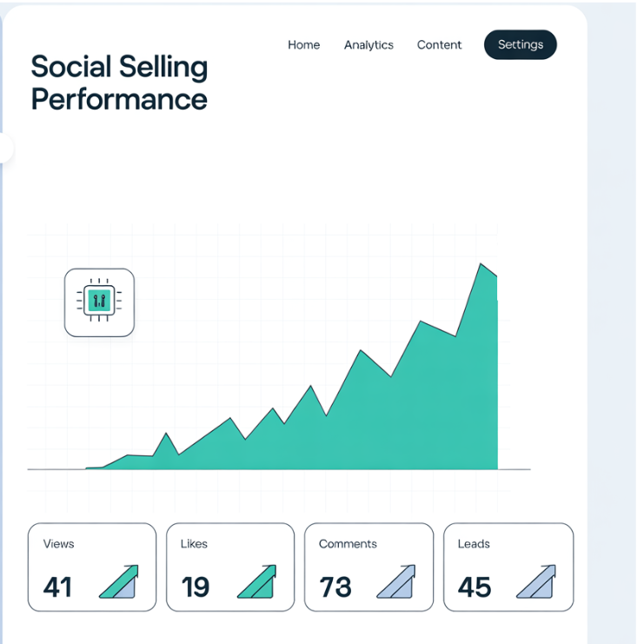The height and width of the screenshot is (644, 644).
Task: Click the Social Selling Performance heading
Action: pos(119,83)
